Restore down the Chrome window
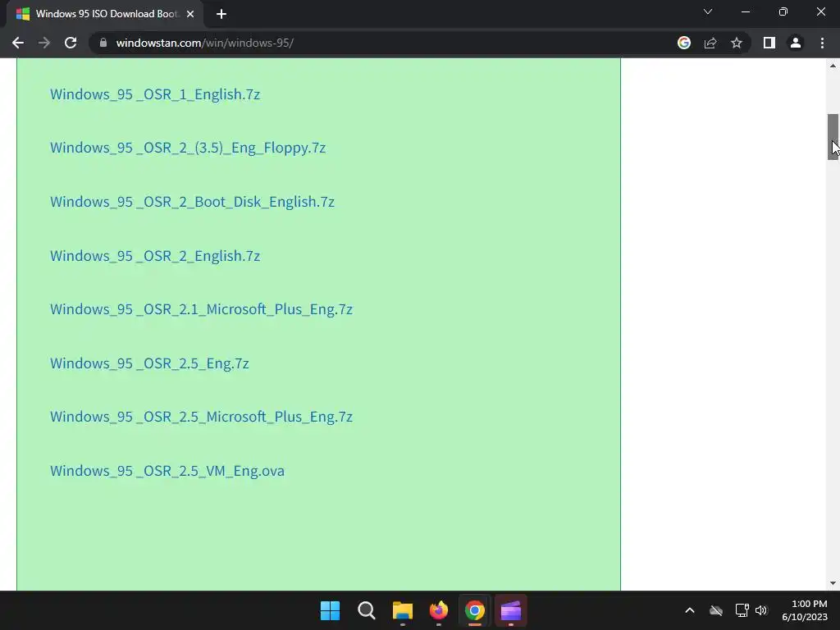This screenshot has width=840, height=630. pyautogui.click(x=783, y=11)
